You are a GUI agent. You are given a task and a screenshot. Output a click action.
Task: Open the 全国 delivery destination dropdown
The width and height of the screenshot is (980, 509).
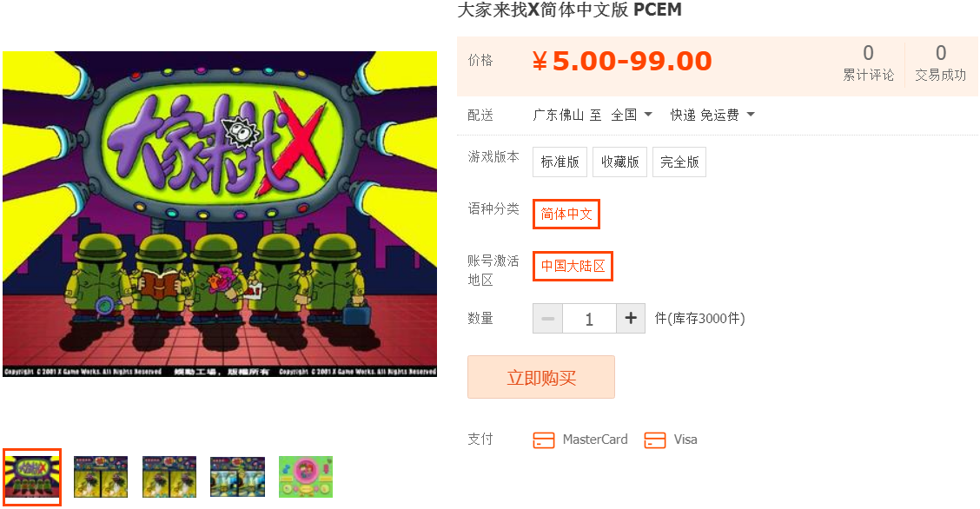click(x=632, y=115)
